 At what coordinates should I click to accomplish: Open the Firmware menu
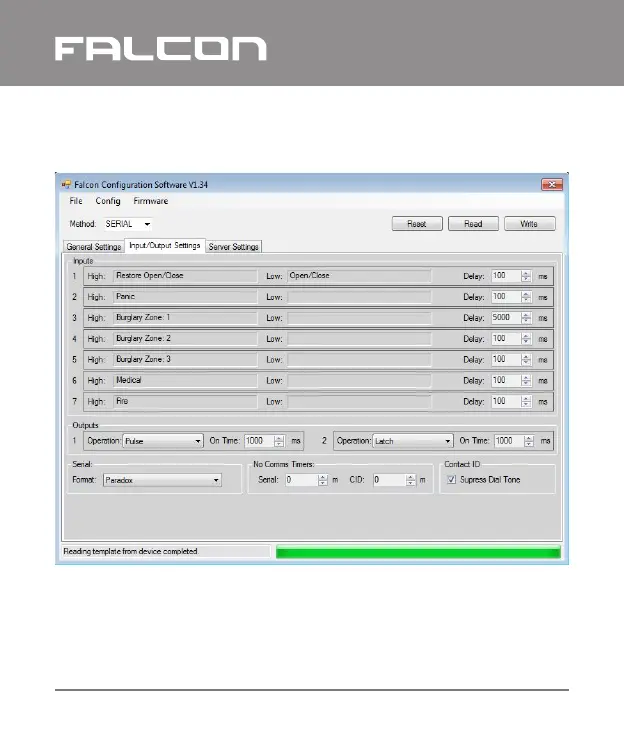151,201
